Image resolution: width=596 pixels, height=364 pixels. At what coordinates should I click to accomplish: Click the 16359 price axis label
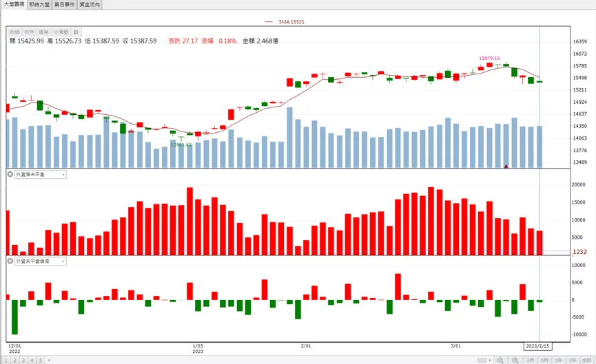coord(579,42)
